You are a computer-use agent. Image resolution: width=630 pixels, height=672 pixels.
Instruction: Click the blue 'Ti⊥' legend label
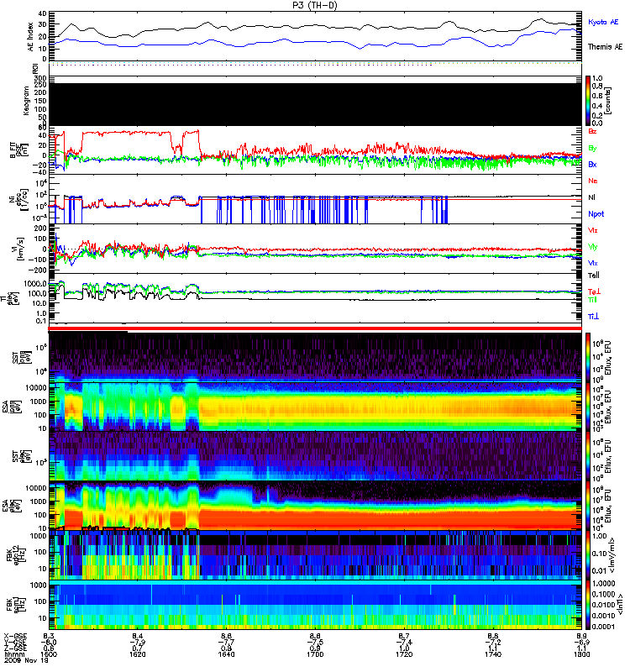(x=593, y=317)
